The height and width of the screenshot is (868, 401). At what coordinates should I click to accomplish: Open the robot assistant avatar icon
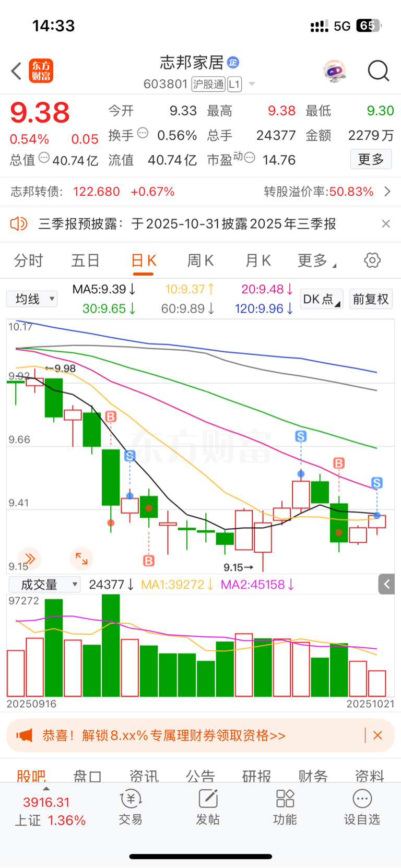(335, 71)
